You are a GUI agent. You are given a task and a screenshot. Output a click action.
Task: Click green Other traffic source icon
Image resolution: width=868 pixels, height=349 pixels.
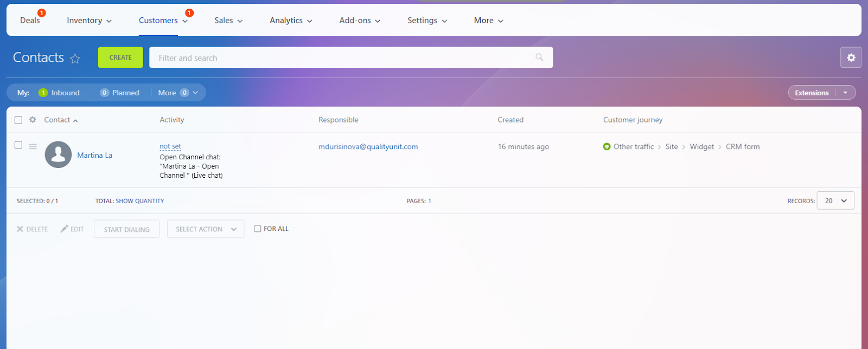[607, 147]
